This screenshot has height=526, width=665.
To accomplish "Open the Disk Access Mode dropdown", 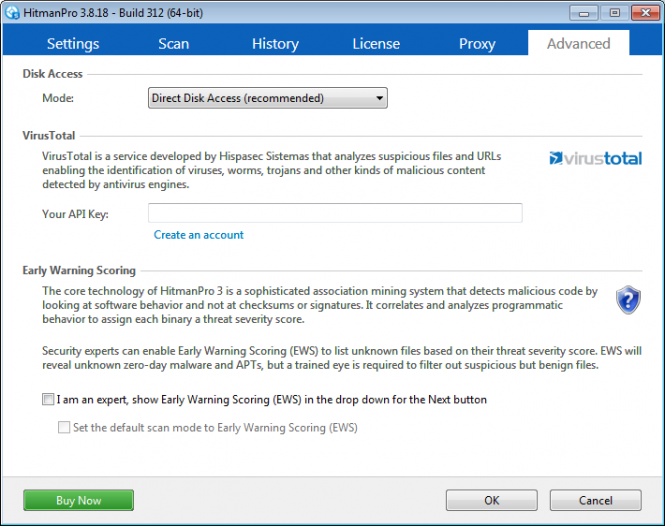I will click(x=268, y=98).
